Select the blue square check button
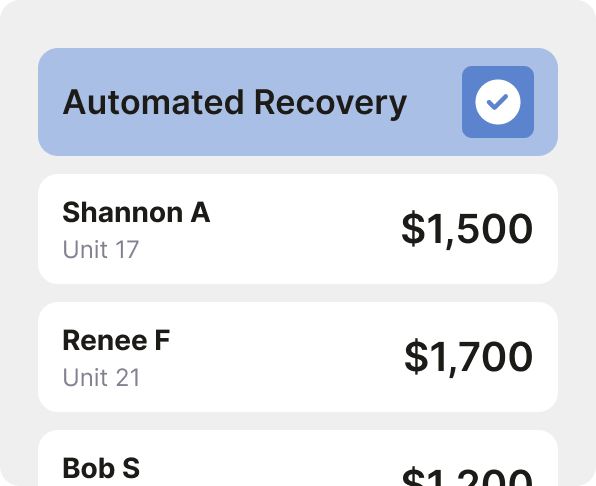The height and width of the screenshot is (486, 596). (498, 102)
